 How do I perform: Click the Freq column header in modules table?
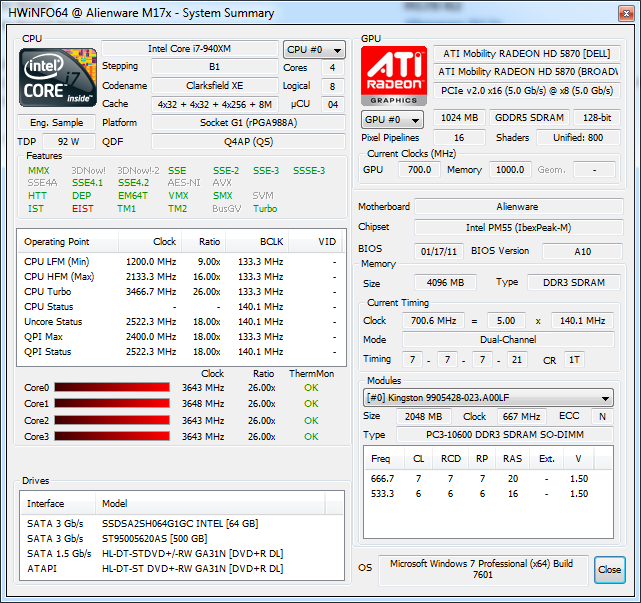[x=384, y=459]
